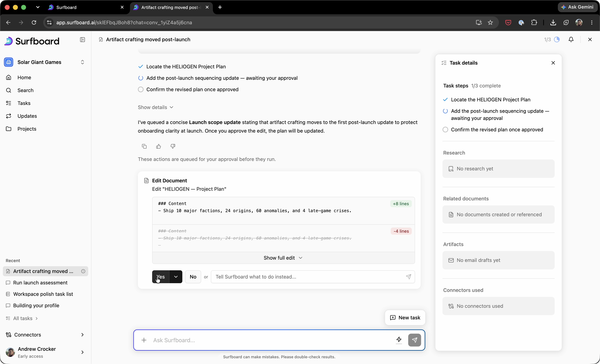Click the install app icon in address bar
The height and width of the screenshot is (364, 600).
click(479, 22)
